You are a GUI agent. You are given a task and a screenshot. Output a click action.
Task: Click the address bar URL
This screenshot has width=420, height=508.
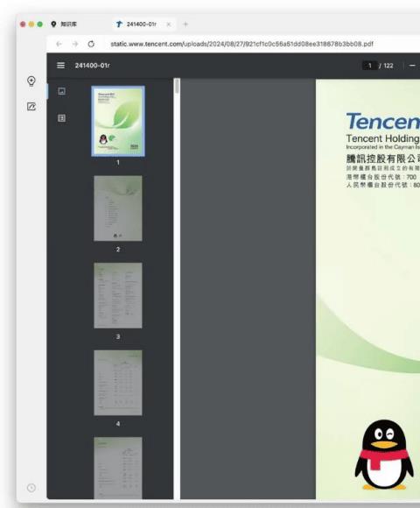click(241, 44)
